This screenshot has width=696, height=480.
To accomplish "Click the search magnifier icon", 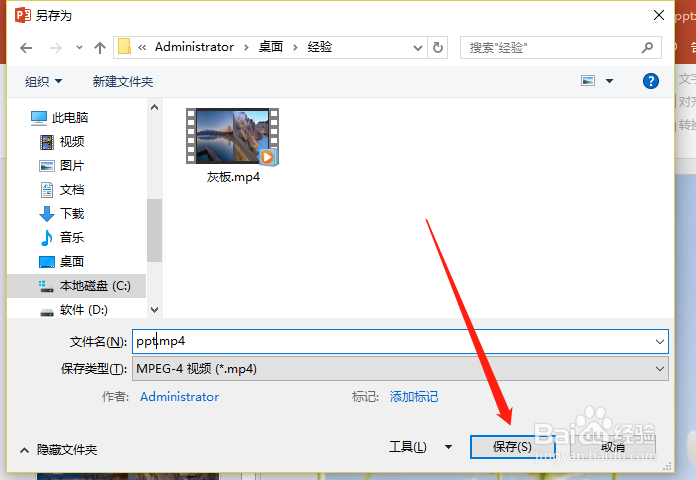I will click(648, 47).
